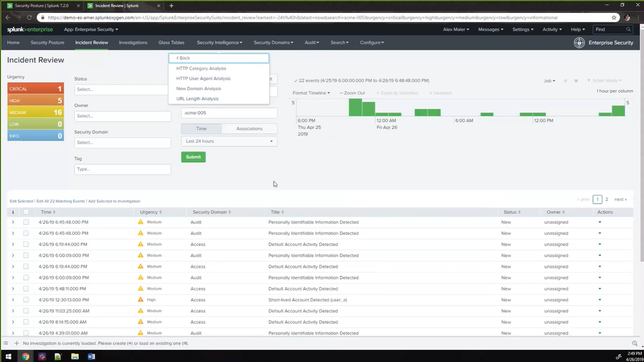
Task: Open Chrome profile avatar icon
Action: coord(627,17)
